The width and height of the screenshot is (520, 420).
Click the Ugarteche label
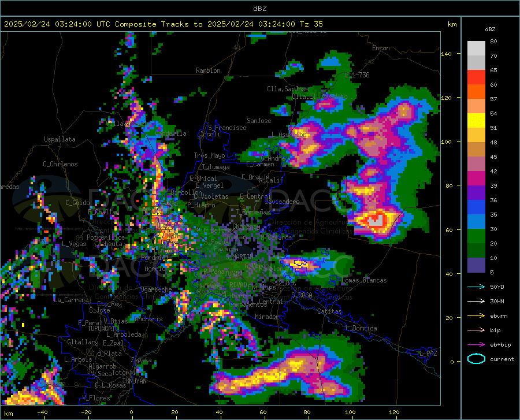click(x=156, y=289)
